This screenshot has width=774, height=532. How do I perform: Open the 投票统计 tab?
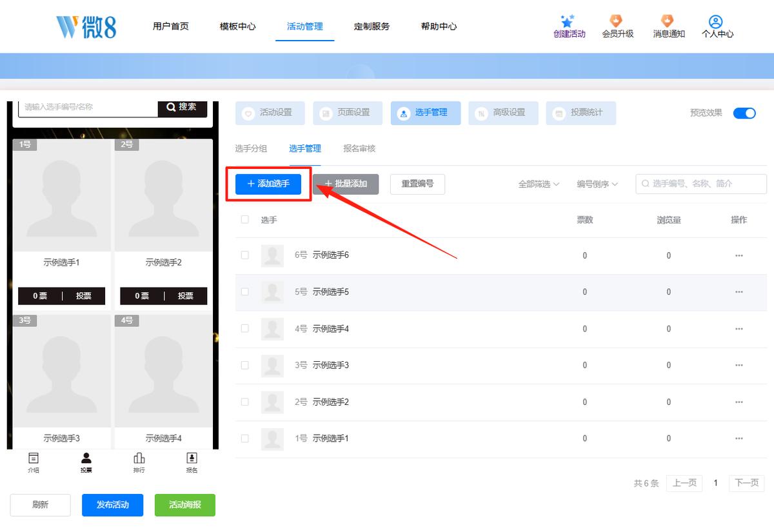(580, 113)
